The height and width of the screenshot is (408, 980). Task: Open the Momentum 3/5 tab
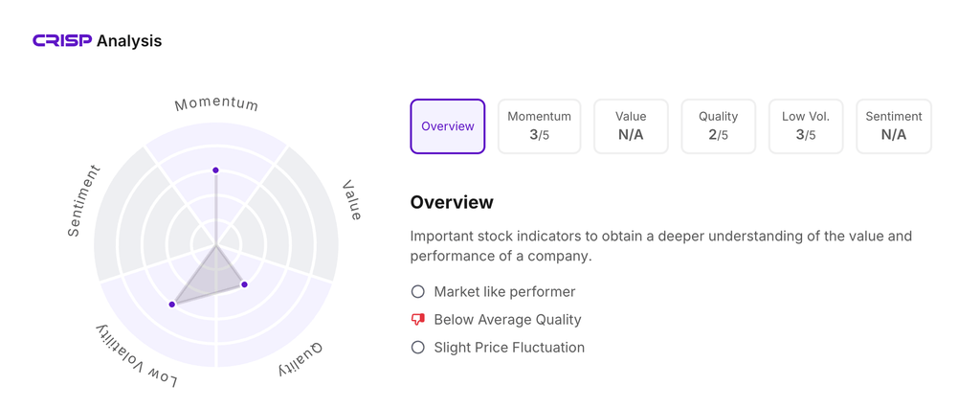539,126
